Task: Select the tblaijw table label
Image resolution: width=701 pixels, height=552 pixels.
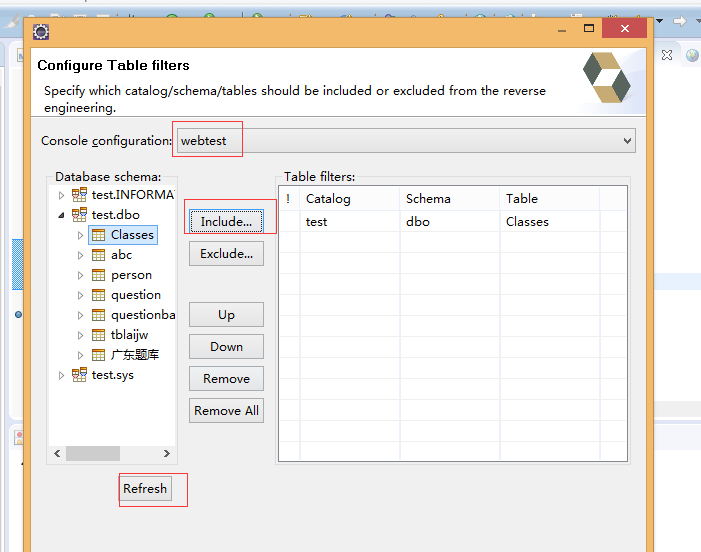Action: (x=130, y=335)
